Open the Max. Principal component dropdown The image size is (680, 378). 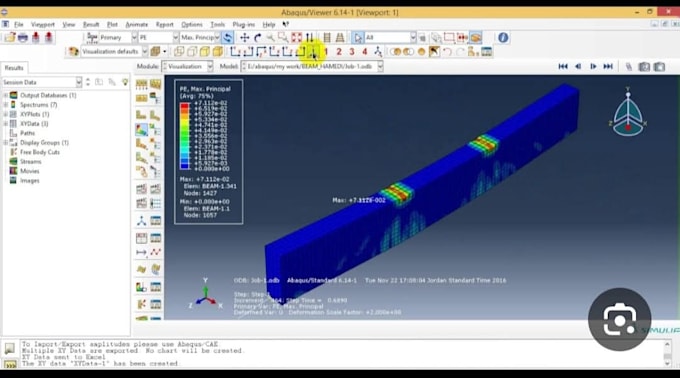(217, 38)
